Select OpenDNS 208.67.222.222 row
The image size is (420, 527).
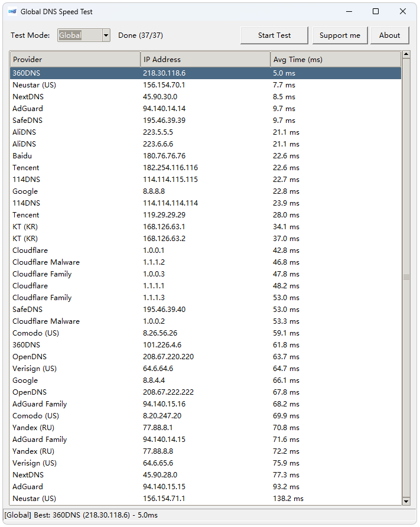(206, 392)
